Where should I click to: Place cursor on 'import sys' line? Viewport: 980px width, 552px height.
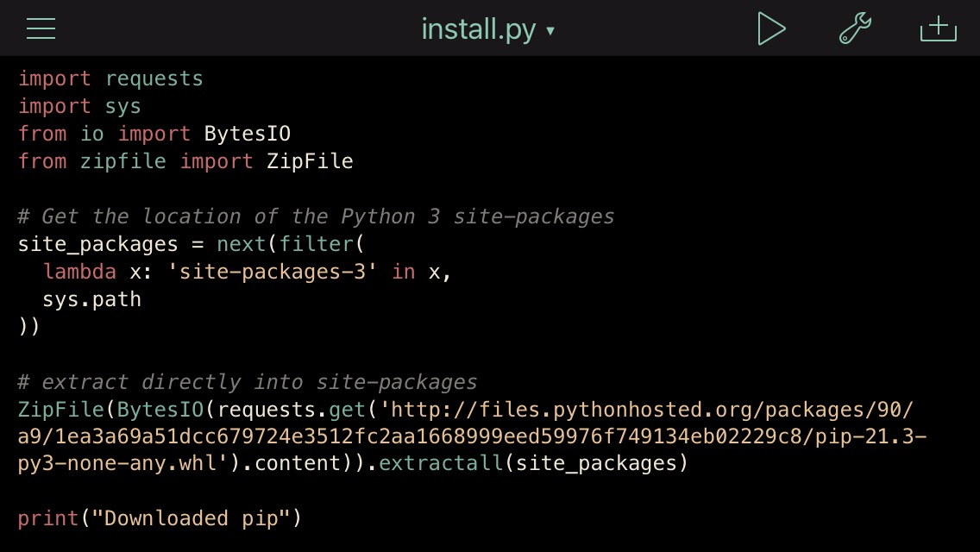79,106
